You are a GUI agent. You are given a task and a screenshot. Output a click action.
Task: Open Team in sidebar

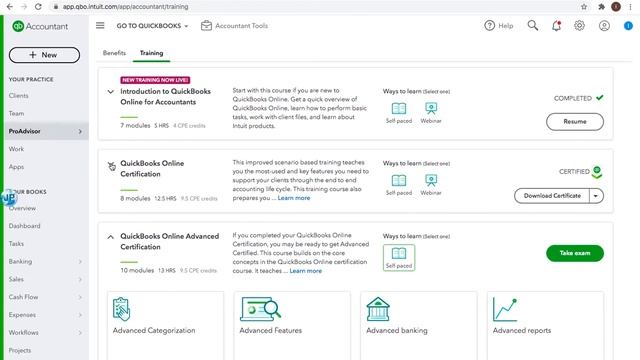[x=16, y=113]
